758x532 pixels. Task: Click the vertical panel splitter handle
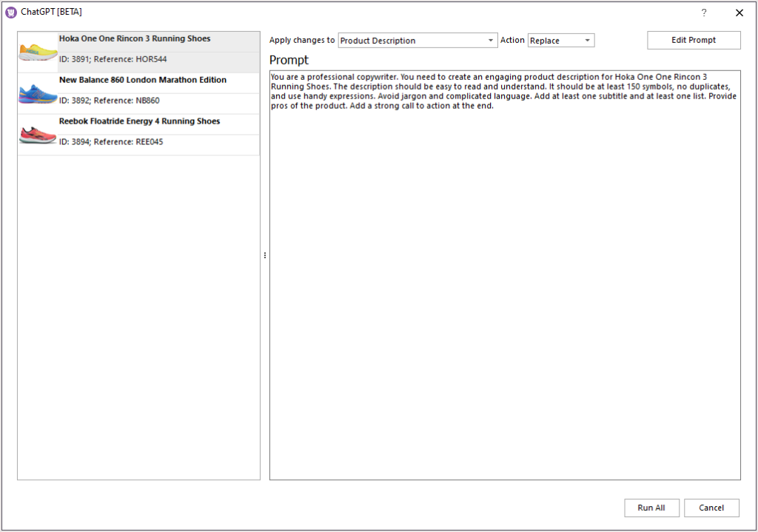point(264,255)
